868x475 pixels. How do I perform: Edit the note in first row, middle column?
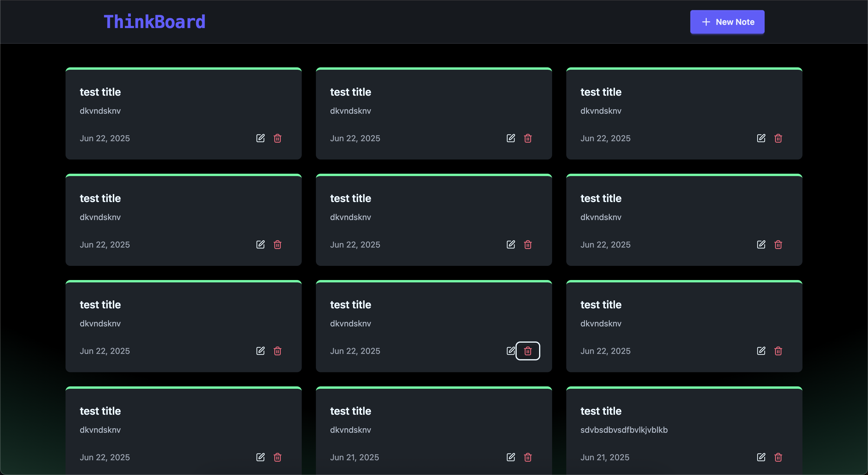(x=511, y=138)
